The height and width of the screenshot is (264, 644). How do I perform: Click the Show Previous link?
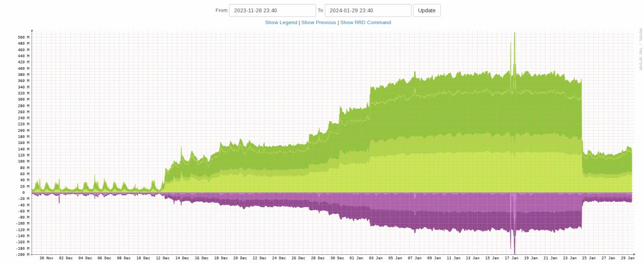pos(319,23)
